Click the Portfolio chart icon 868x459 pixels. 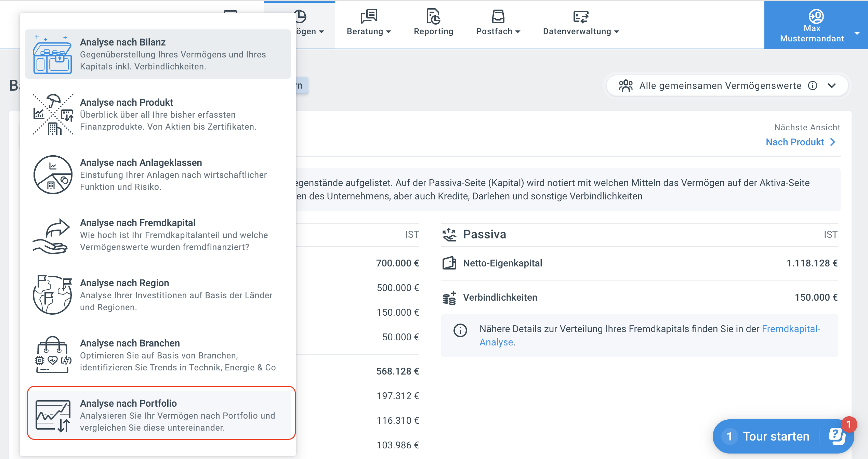pyautogui.click(x=53, y=416)
